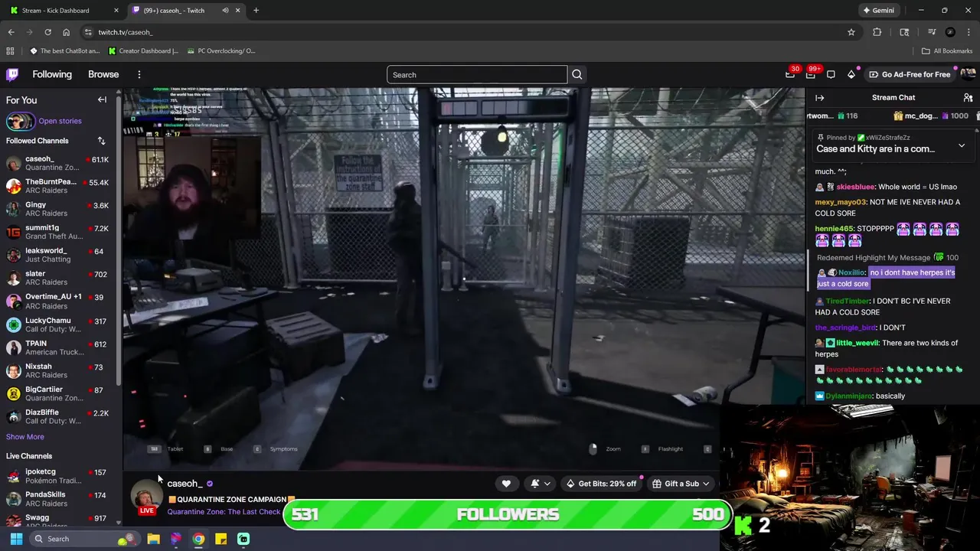Open TPAIN channel in sidebar
The height and width of the screenshot is (551, 980).
click(x=57, y=347)
